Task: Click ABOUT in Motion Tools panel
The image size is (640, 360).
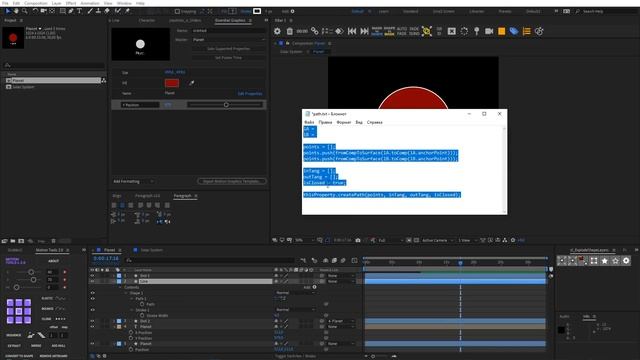Action: click(53, 261)
